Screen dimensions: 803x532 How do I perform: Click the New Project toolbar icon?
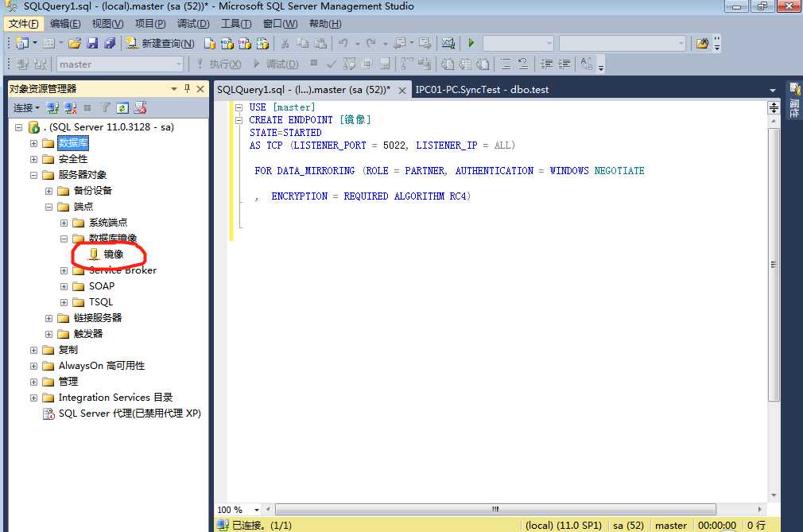(x=22, y=44)
